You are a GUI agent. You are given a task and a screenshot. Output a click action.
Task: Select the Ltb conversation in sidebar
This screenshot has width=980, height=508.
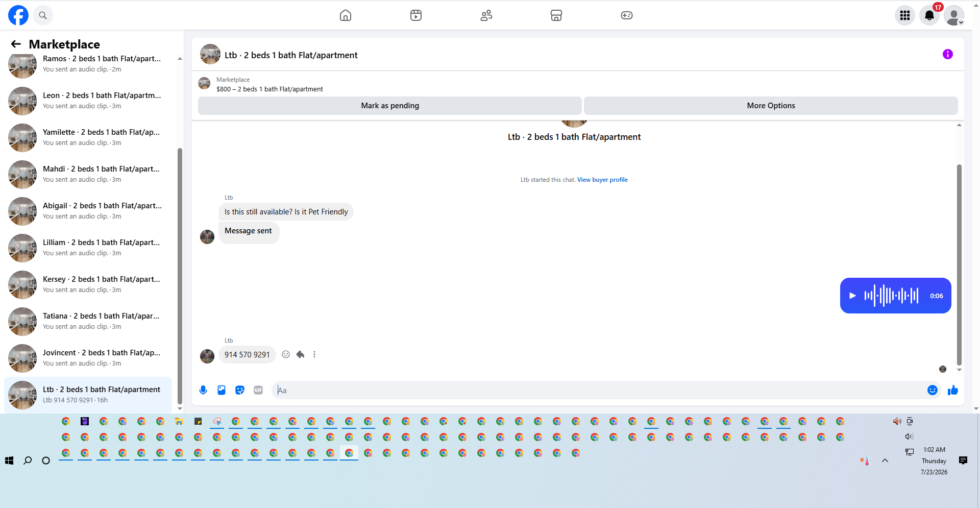88,395
